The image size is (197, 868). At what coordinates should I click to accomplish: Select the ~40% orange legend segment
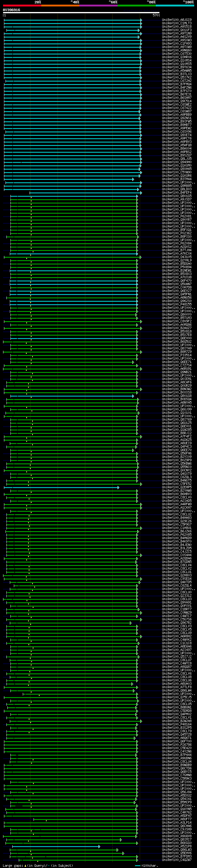click(60, 6)
